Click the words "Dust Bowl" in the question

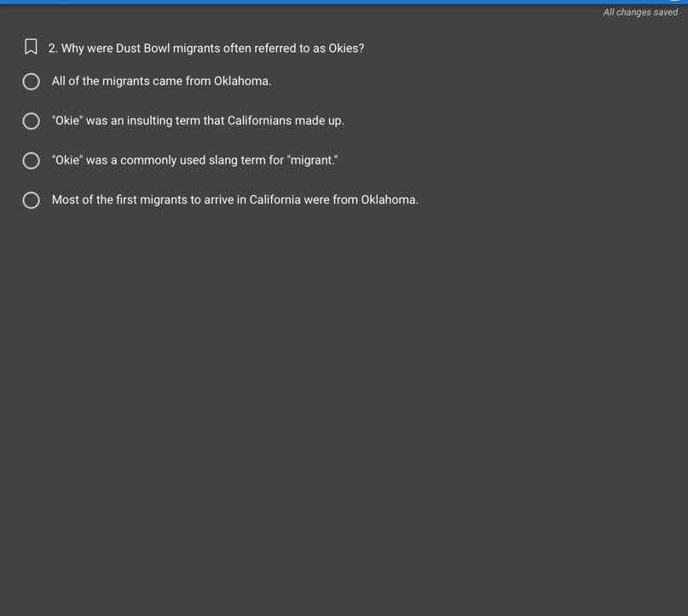tap(143, 49)
